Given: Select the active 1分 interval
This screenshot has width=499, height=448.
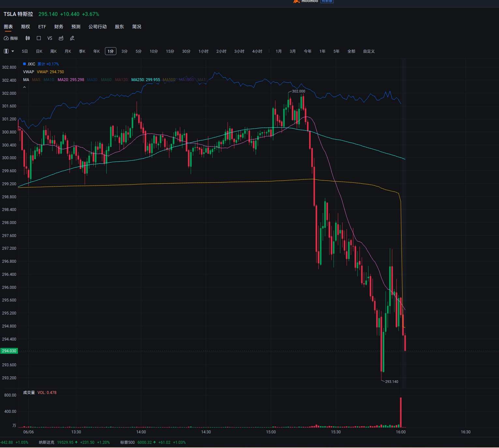Looking at the screenshot, I should (110, 51).
